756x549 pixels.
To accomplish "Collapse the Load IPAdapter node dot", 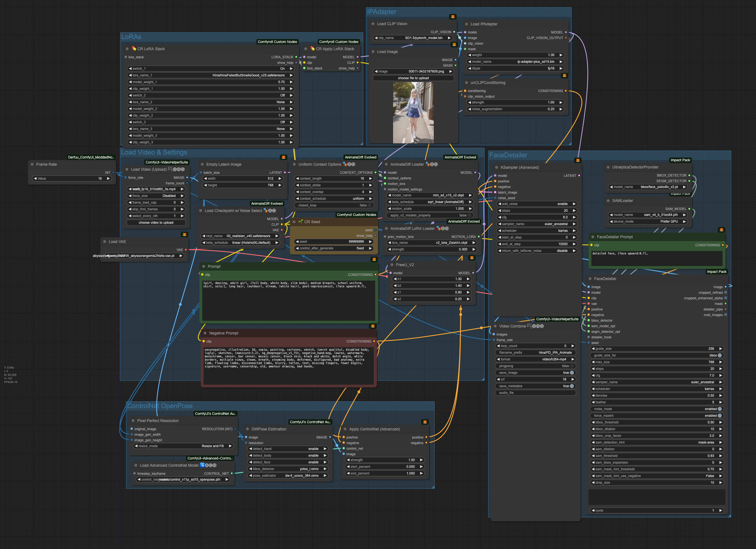I will [466, 24].
